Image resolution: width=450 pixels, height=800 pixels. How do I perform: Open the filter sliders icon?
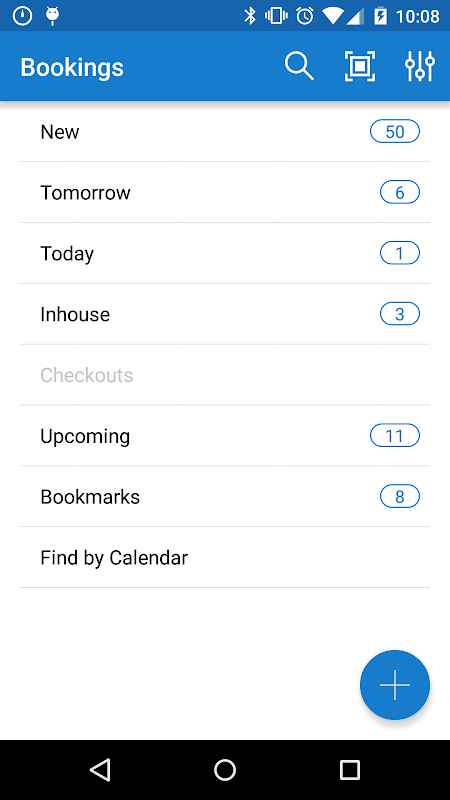(x=419, y=66)
